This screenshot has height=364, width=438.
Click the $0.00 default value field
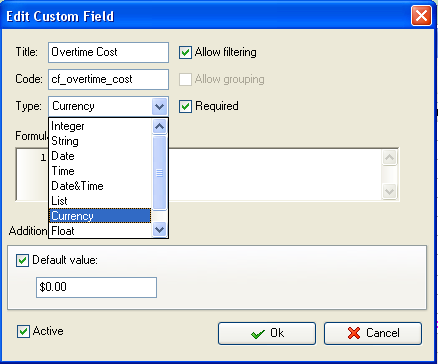96,287
